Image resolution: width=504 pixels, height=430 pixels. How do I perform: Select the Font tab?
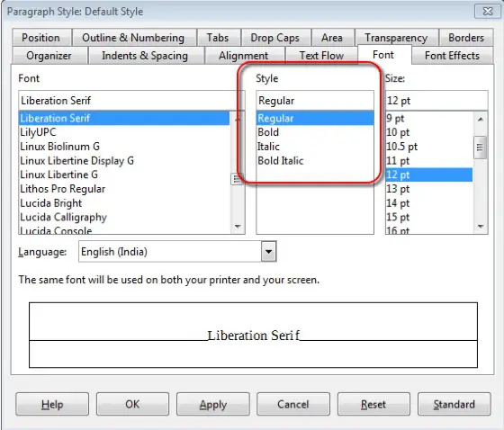pyautogui.click(x=384, y=55)
